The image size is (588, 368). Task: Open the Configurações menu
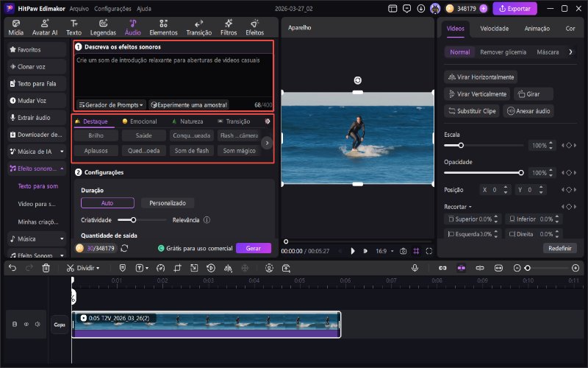click(112, 8)
